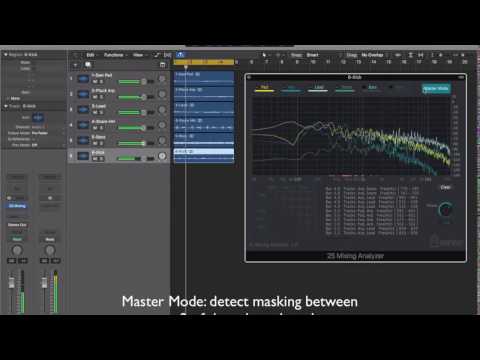Viewport: 480px width, 360px height.
Task: Select the pointer tool in the toolbar
Action: click(264, 55)
